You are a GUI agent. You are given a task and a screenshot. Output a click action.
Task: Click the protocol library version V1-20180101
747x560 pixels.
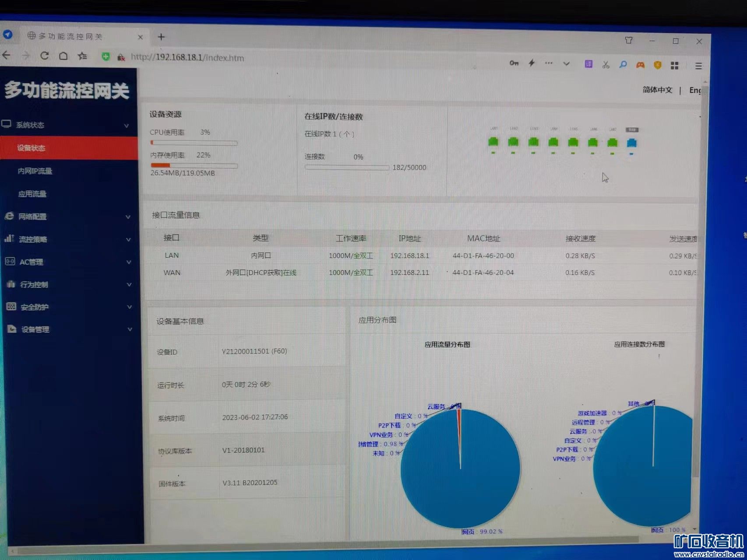tap(243, 450)
